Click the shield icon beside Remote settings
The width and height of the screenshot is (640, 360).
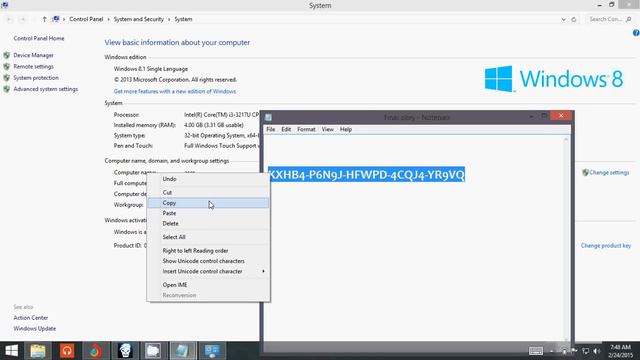click(x=6, y=67)
